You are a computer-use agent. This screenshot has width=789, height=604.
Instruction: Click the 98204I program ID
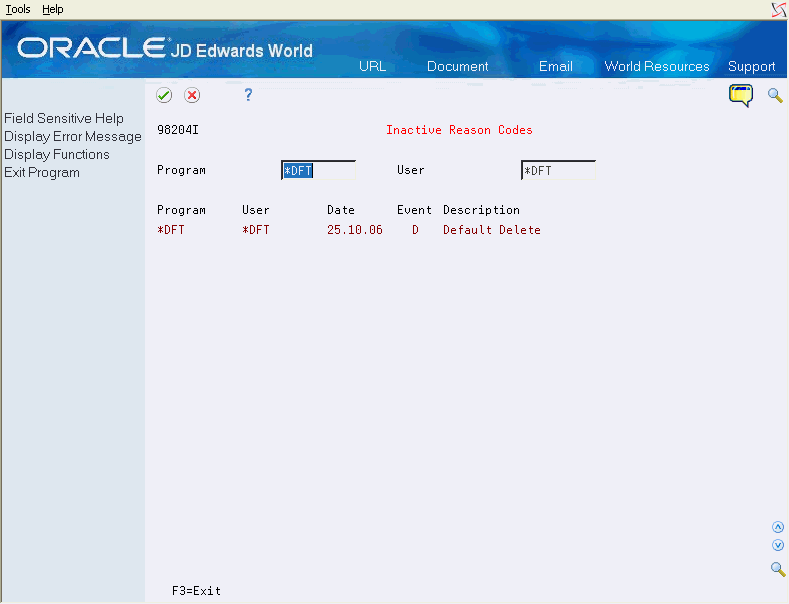[178, 130]
